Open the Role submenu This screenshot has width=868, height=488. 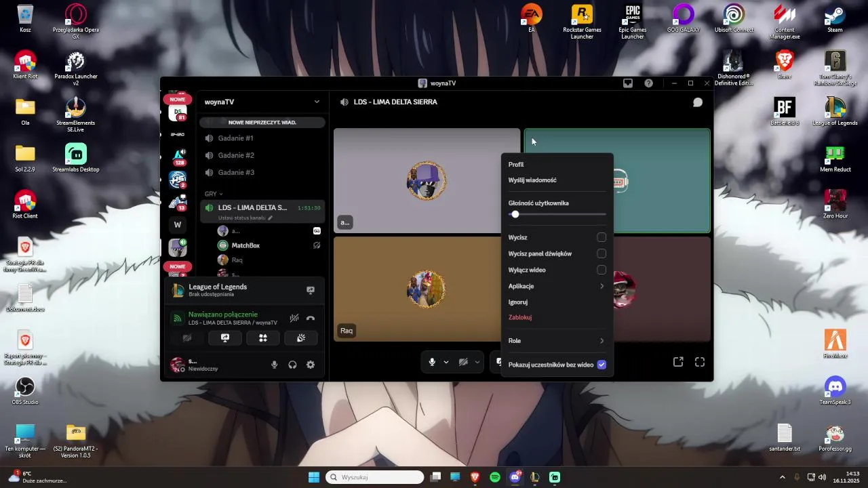[557, 341]
